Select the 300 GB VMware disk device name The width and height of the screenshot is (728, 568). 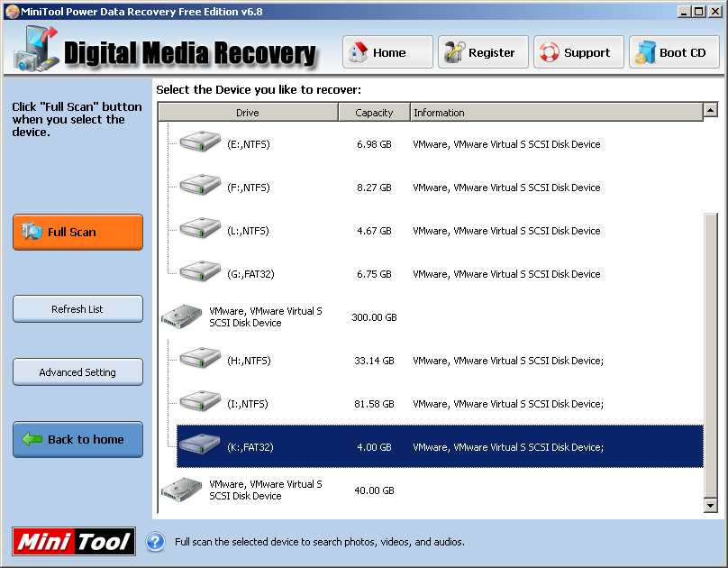(x=266, y=316)
